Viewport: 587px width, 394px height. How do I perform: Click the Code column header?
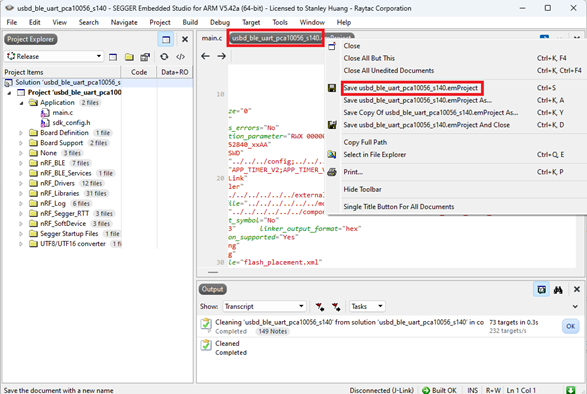[x=139, y=72]
